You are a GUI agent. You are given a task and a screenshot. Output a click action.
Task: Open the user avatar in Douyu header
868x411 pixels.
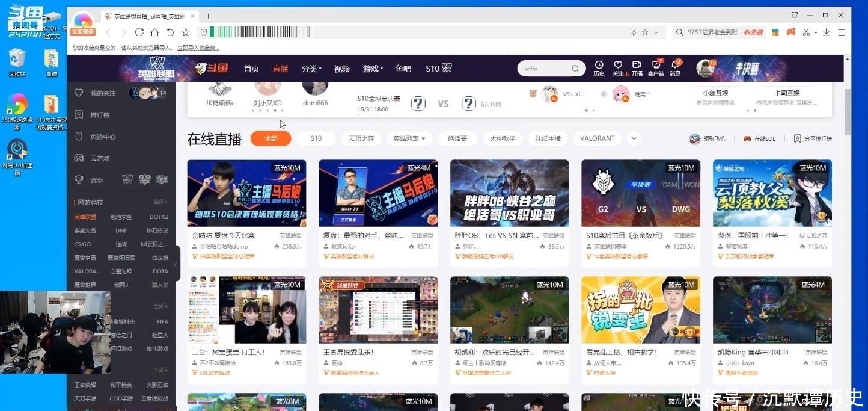[706, 68]
